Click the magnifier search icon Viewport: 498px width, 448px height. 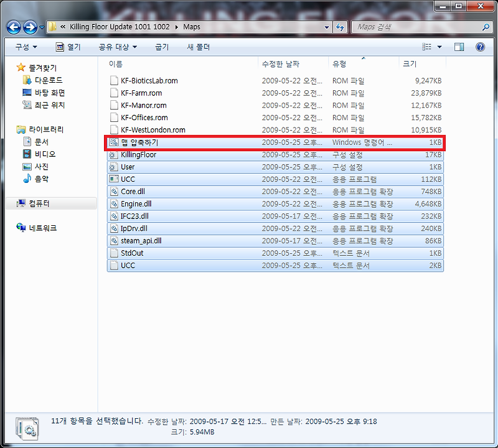click(486, 27)
